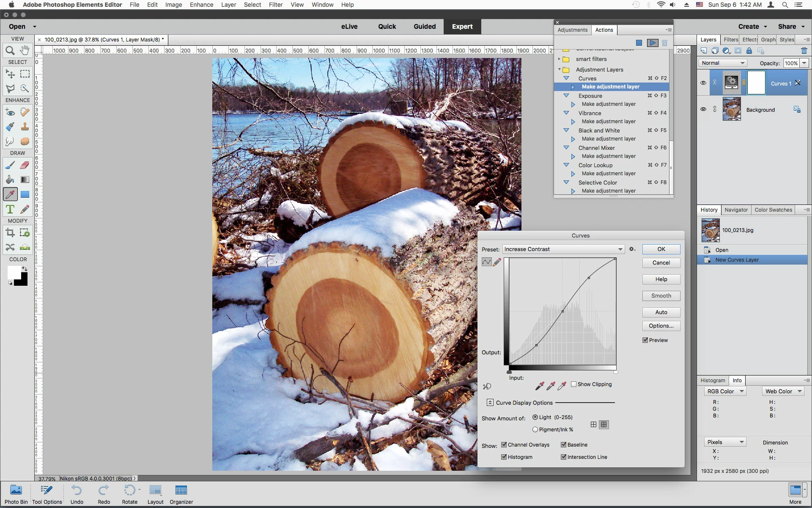Open the Enhance menu
The width and height of the screenshot is (812, 508).
(x=201, y=5)
